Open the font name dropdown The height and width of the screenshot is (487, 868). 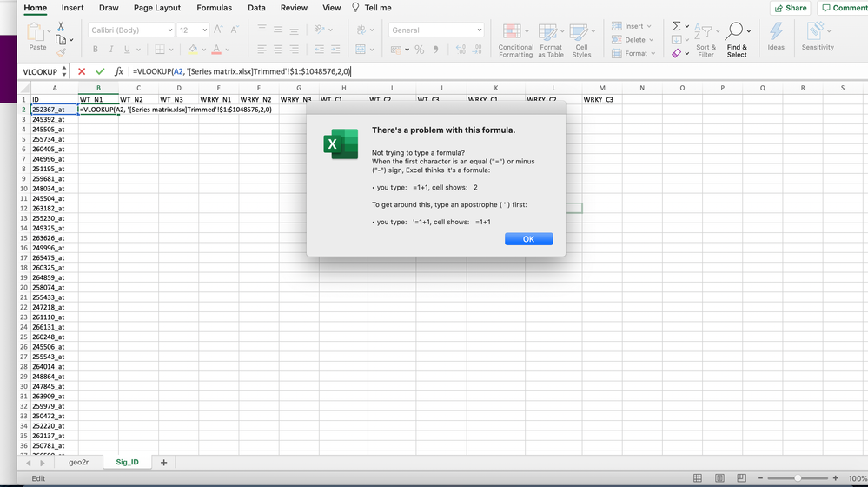170,30
